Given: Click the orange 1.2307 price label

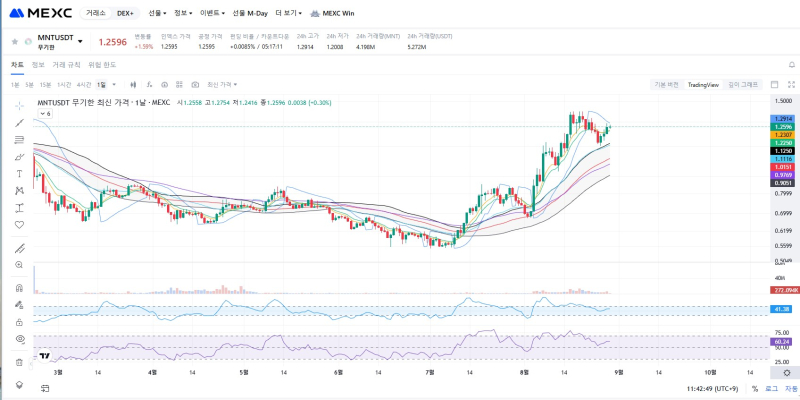Looking at the screenshot, I should 783,135.
